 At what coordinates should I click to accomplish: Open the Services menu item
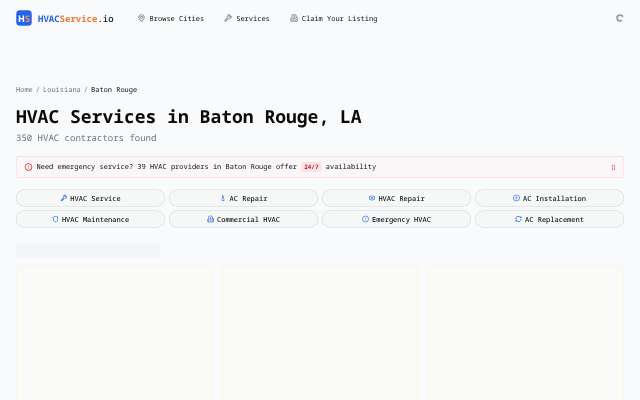point(247,18)
